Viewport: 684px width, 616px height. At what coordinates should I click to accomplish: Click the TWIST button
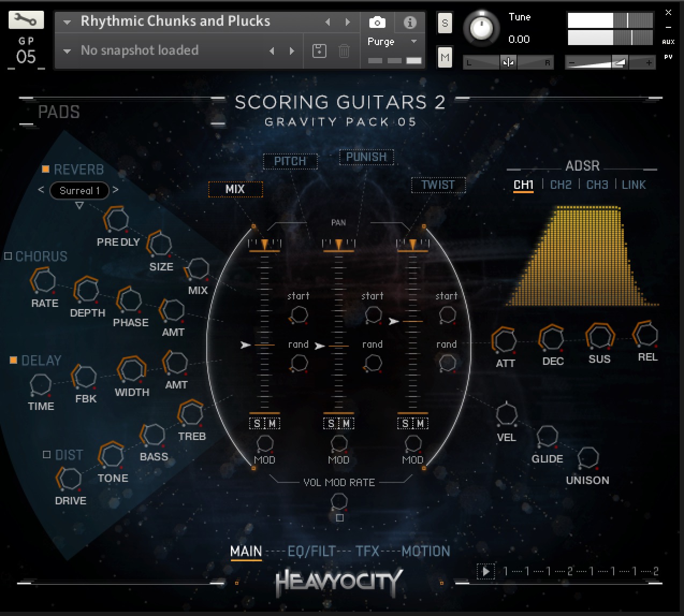(438, 185)
